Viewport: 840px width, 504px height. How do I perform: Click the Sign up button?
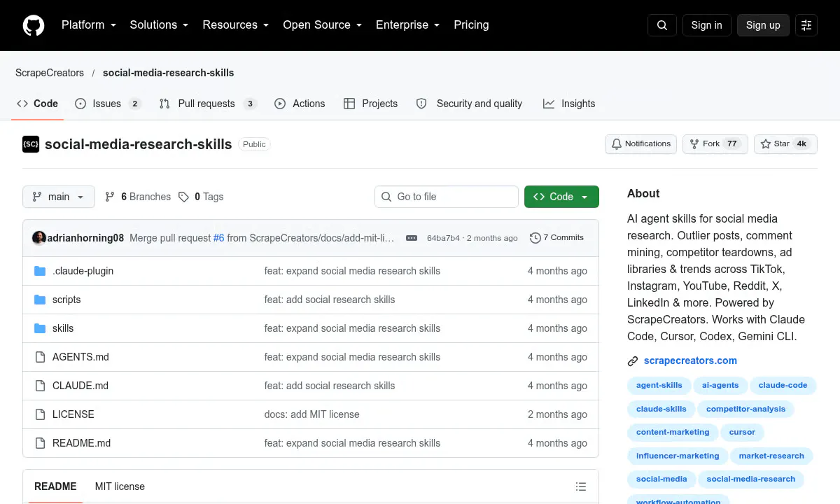[763, 25]
